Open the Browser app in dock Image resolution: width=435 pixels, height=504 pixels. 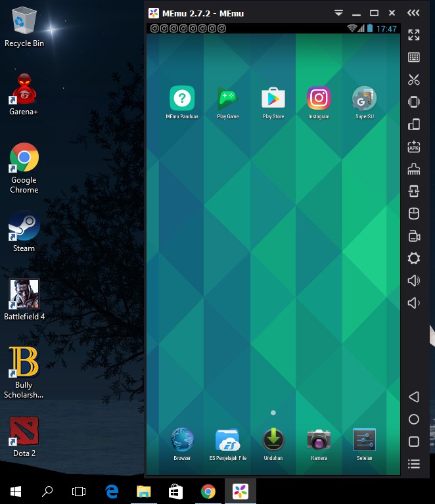tap(182, 444)
